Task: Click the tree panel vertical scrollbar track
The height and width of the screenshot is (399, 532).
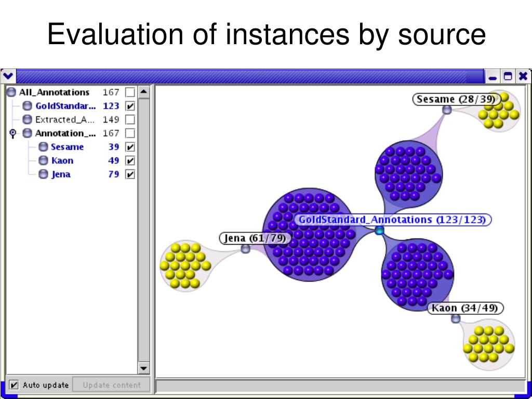Action: click(144, 229)
